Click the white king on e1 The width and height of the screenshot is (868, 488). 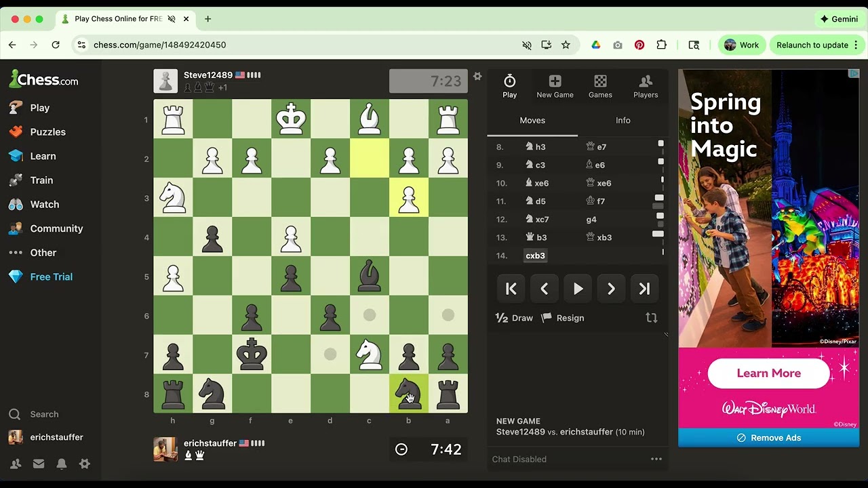point(291,119)
